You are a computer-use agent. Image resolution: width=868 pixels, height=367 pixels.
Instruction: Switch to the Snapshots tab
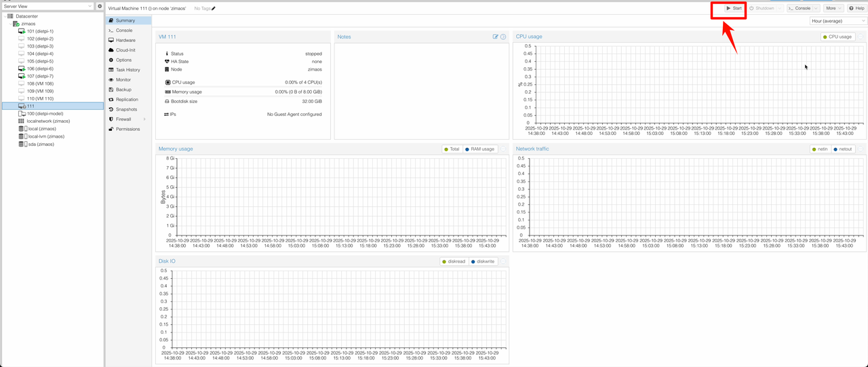tap(126, 109)
